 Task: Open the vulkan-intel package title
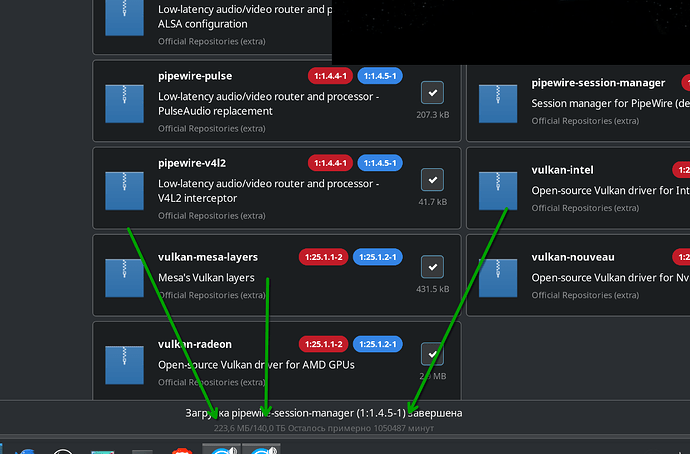pyautogui.click(x=562, y=170)
